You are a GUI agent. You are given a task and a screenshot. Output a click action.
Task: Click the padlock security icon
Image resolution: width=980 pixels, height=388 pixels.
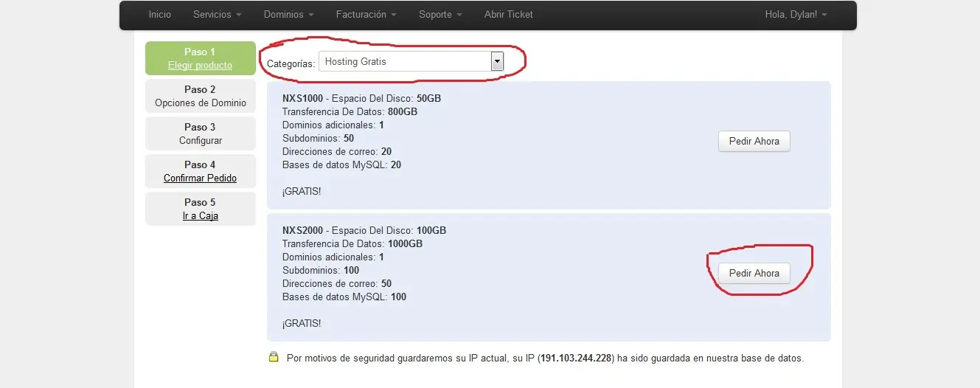(x=274, y=358)
